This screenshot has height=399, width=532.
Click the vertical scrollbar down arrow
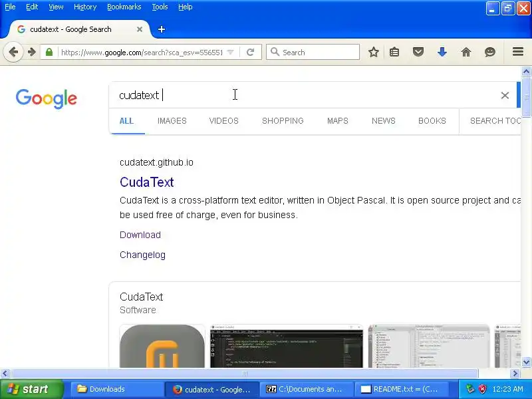click(x=526, y=362)
